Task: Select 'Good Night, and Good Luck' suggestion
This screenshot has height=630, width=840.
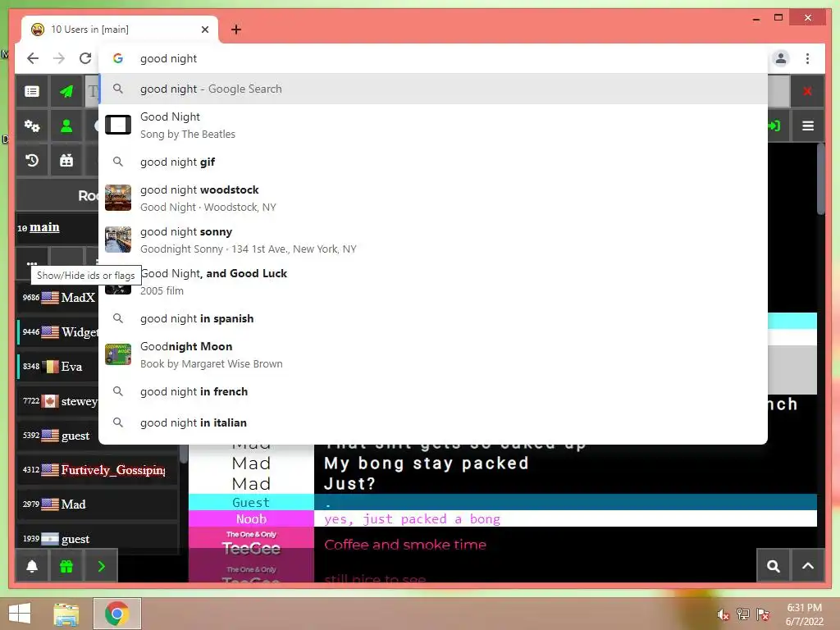Action: coord(433,281)
